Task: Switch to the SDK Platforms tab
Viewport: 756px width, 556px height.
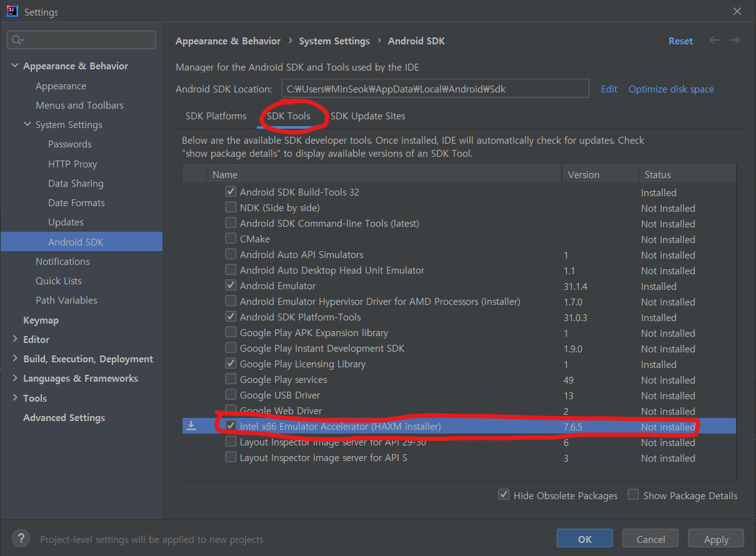Action: (x=216, y=116)
